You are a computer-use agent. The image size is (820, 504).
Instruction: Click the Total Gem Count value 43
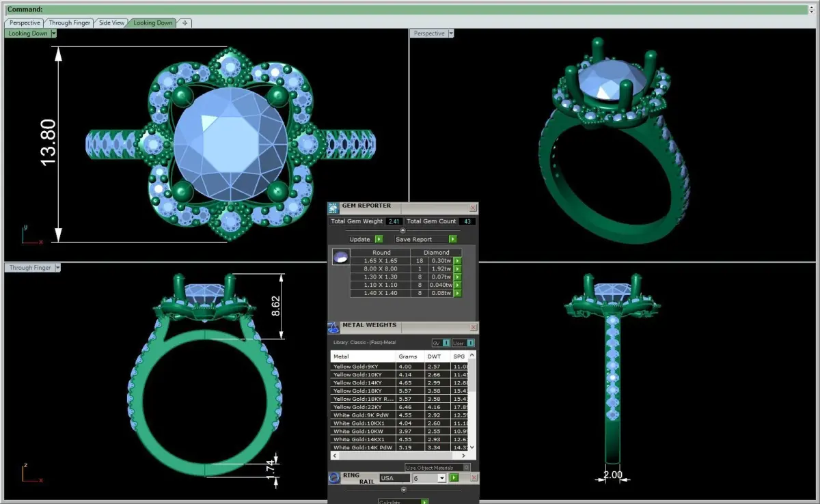pos(467,221)
